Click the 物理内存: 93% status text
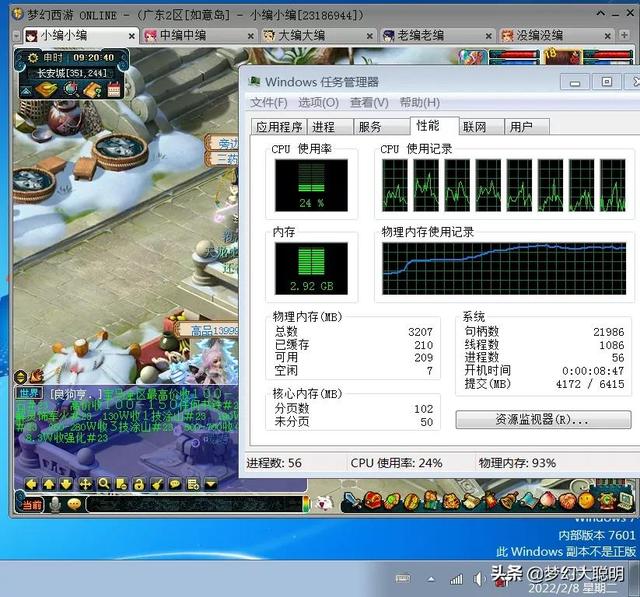 click(x=517, y=463)
